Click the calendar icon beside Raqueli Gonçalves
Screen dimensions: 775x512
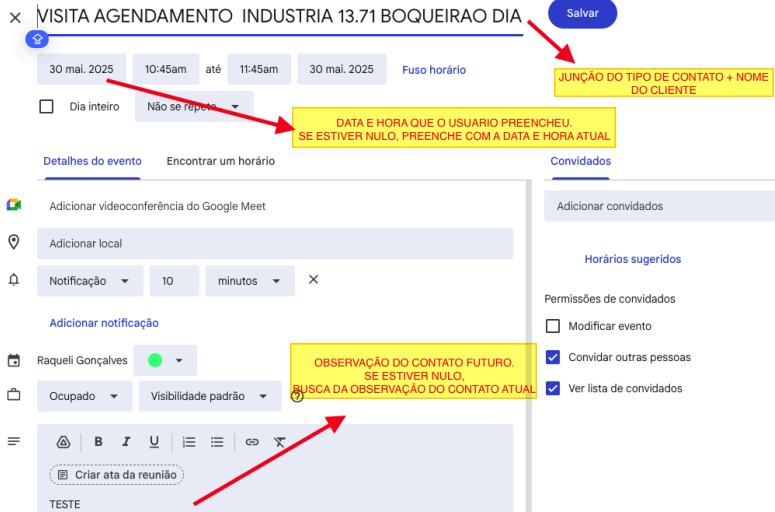(x=14, y=360)
